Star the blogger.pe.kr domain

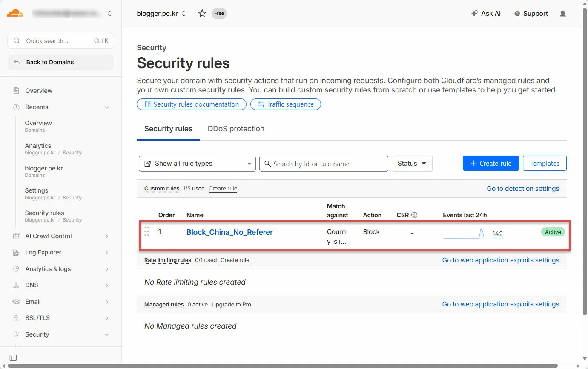click(202, 14)
